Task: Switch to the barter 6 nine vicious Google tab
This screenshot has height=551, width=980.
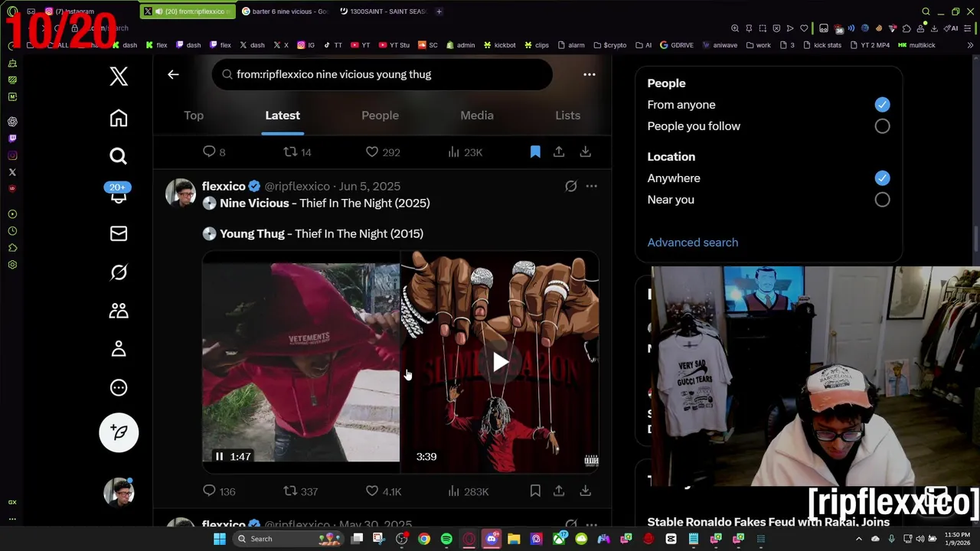Action: 285,11
